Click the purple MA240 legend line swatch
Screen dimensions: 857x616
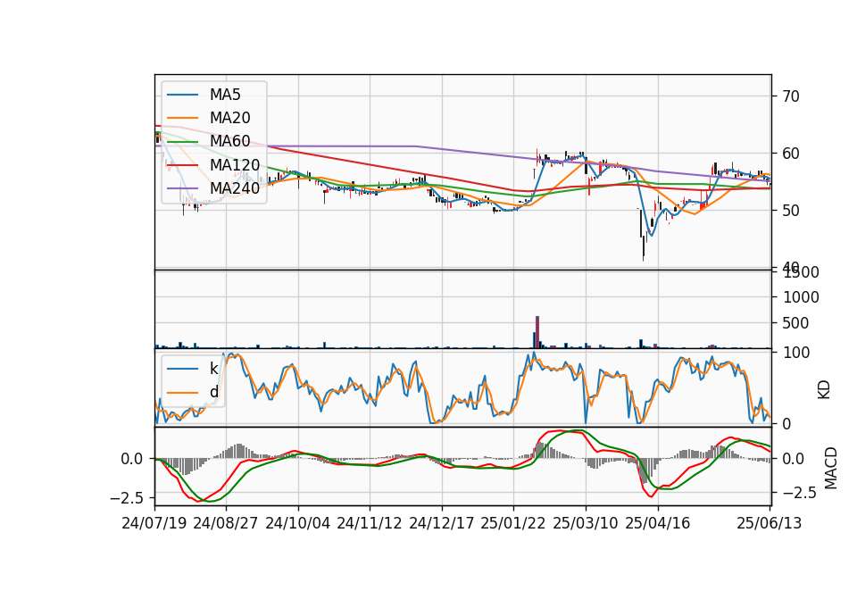point(182,188)
